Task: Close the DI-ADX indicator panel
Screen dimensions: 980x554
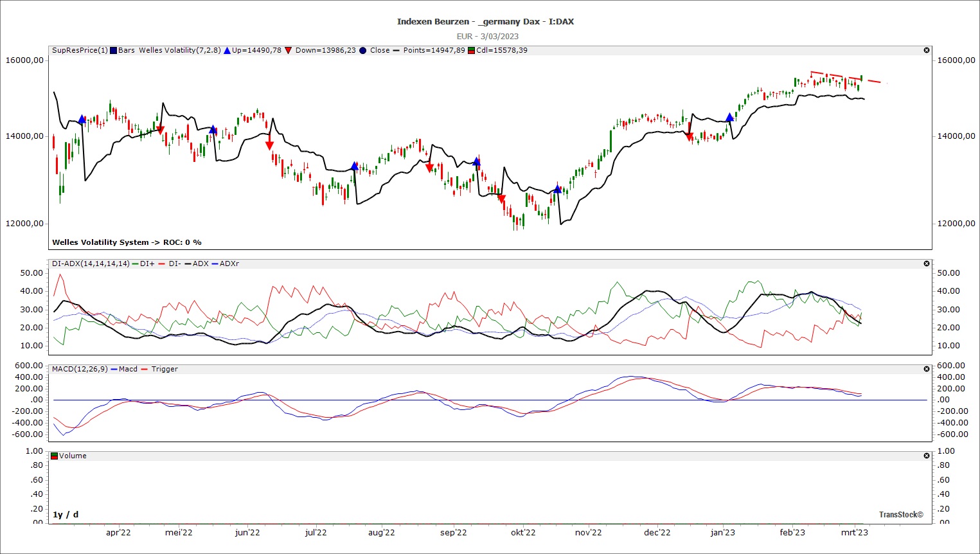Action: 927,264
